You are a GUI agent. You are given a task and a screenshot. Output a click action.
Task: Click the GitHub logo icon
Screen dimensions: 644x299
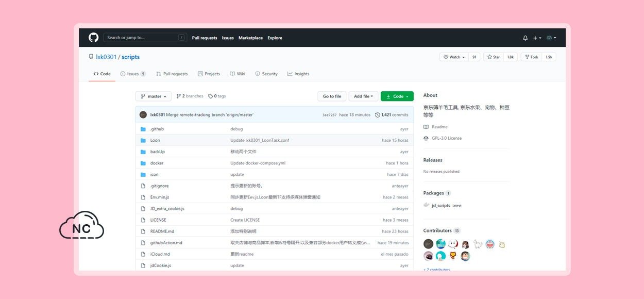tap(93, 38)
